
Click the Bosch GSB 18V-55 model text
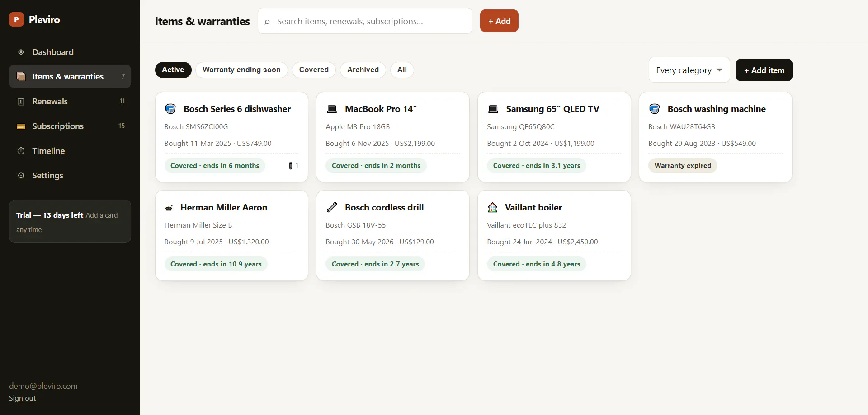(356, 225)
